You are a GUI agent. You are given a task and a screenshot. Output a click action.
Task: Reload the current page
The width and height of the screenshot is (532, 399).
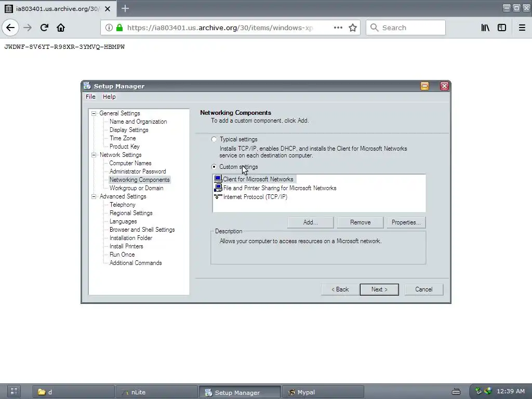(44, 28)
